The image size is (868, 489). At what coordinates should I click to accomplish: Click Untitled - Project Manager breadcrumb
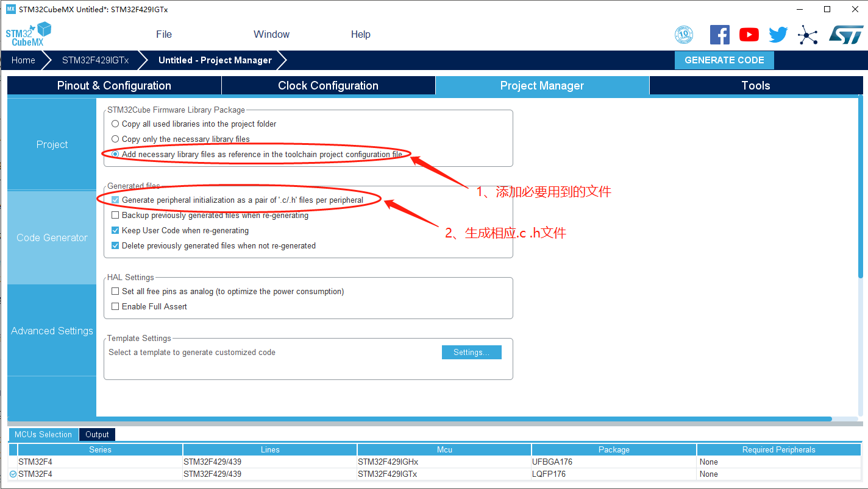[215, 60]
